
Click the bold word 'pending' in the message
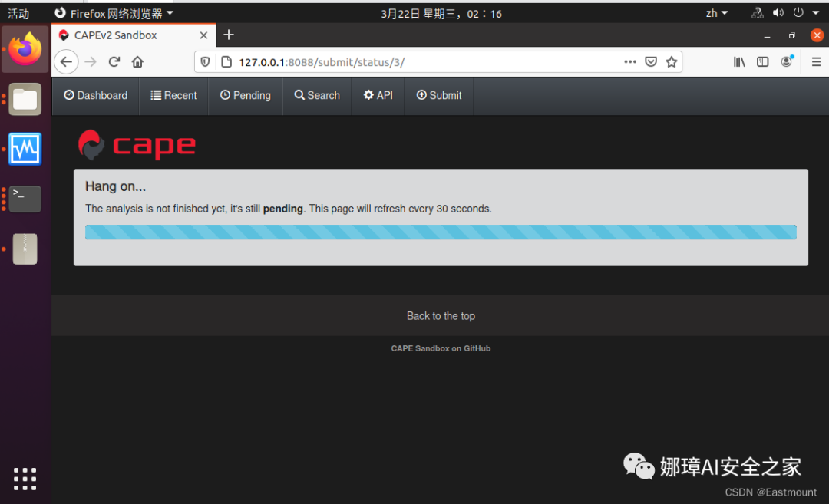point(282,209)
